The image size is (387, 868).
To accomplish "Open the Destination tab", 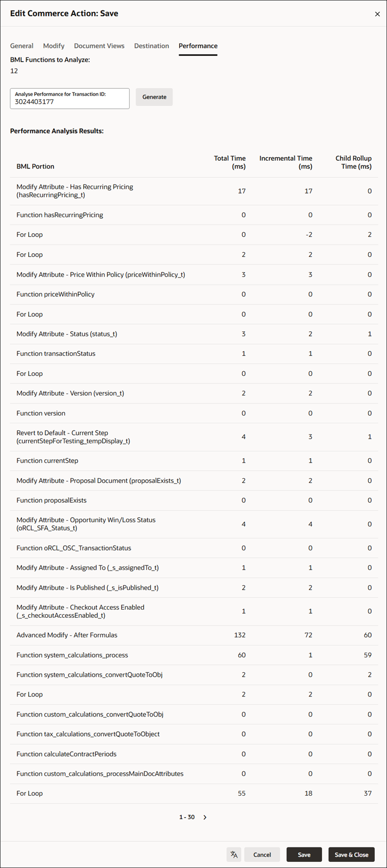I will coord(151,46).
